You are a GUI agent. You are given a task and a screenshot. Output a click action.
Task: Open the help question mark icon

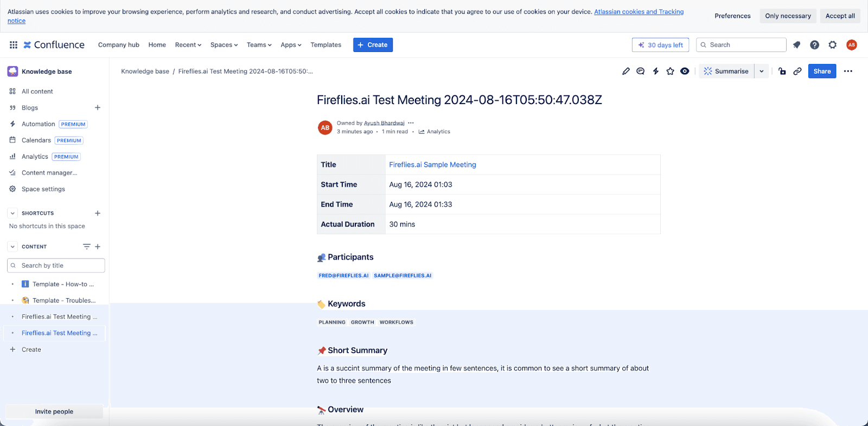pyautogui.click(x=814, y=45)
